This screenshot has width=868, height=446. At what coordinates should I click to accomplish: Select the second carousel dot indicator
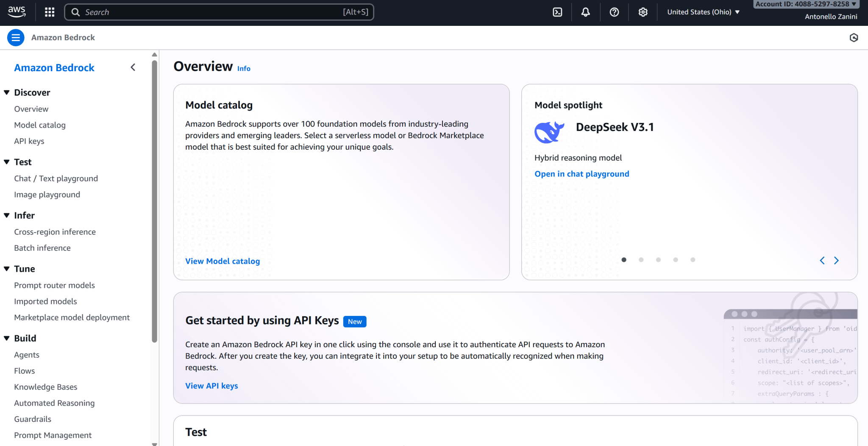click(x=641, y=260)
